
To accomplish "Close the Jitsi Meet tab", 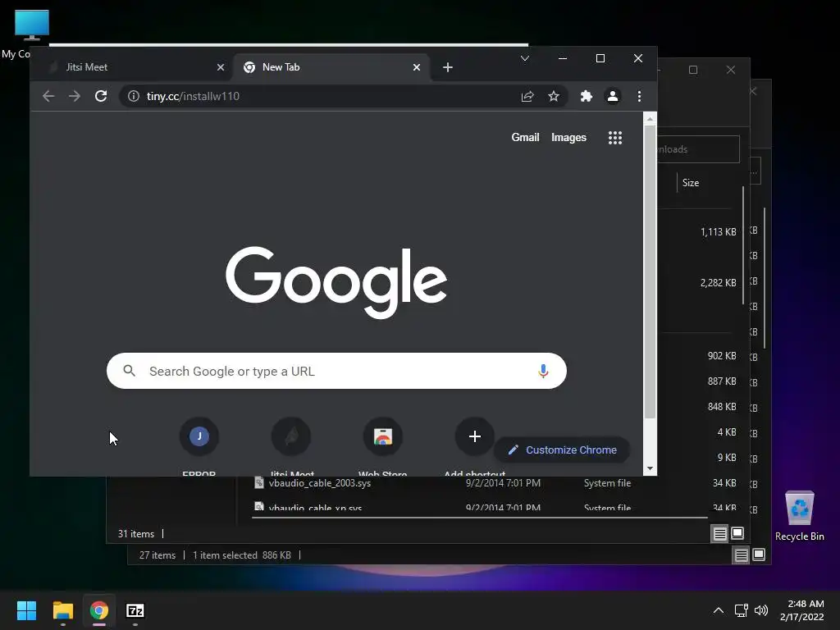I will point(220,67).
